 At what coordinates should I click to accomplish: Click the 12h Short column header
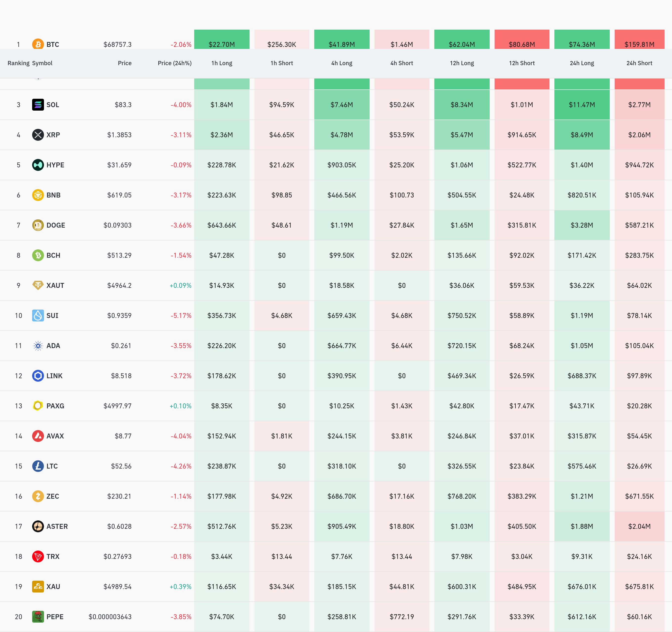pos(522,63)
